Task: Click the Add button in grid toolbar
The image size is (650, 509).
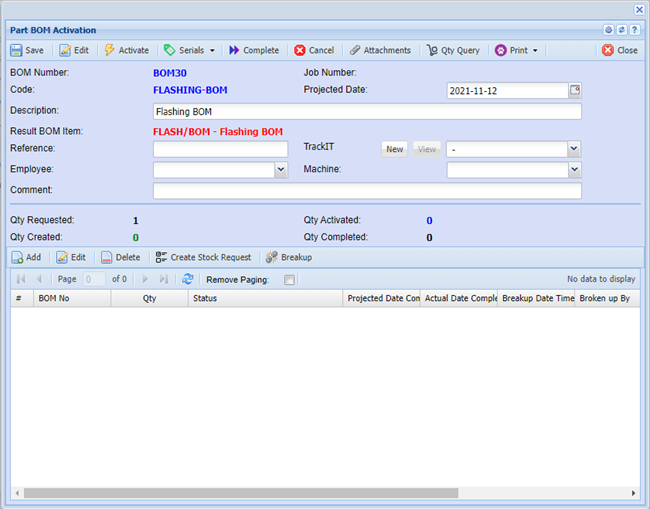Action: pos(27,257)
